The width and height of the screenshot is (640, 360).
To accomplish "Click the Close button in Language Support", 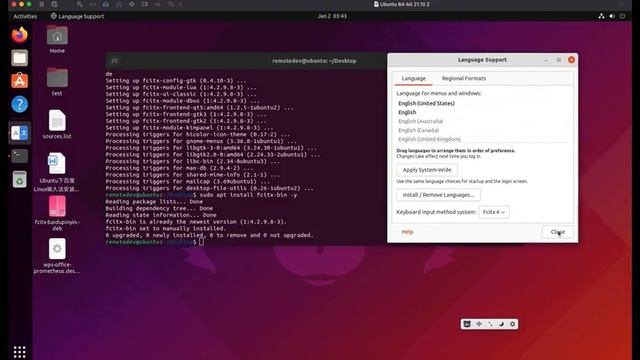I will tap(558, 232).
